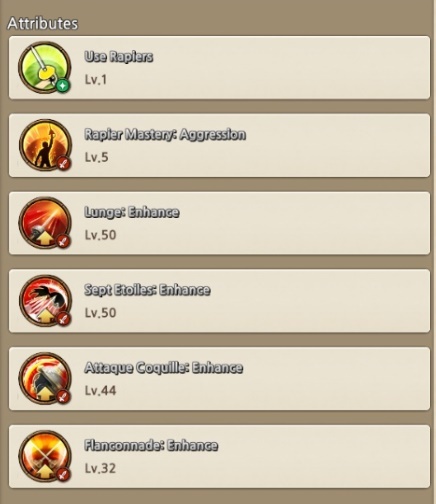Screen dimensions: 436x504
Task: Click Lv.32 label under Flanconnade
Action: pos(100,468)
